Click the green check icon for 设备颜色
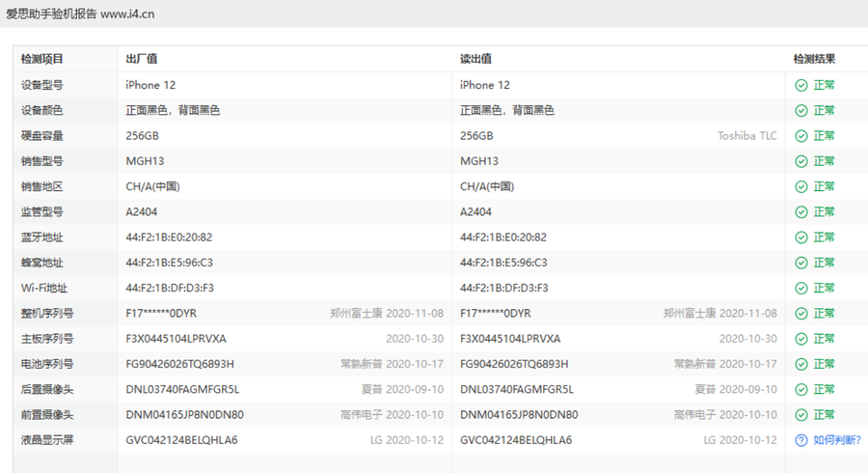Image resolution: width=868 pixels, height=473 pixels. coord(801,111)
